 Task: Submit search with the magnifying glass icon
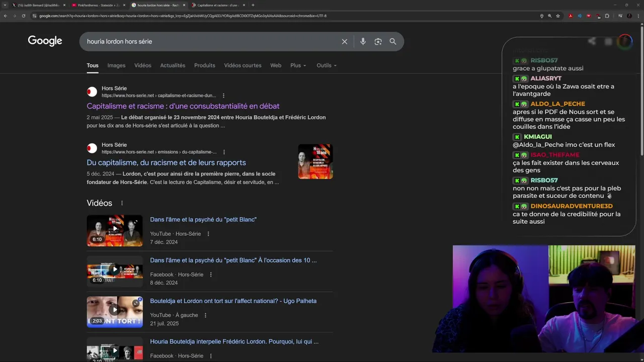(x=393, y=42)
